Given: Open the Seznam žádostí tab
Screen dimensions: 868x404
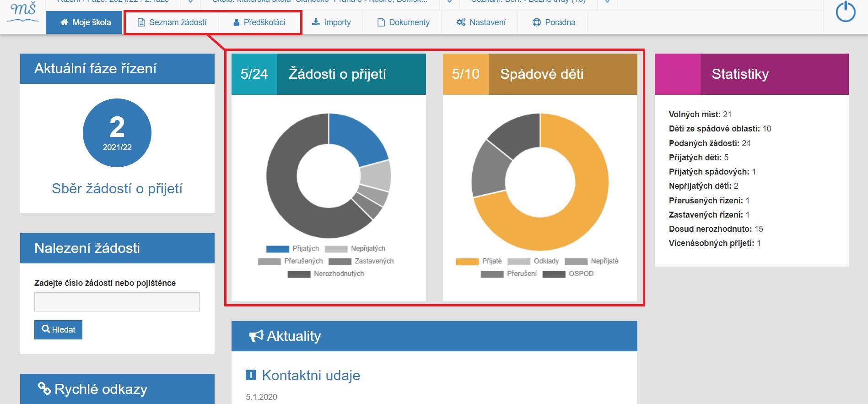Looking at the screenshot, I should pyautogui.click(x=172, y=22).
